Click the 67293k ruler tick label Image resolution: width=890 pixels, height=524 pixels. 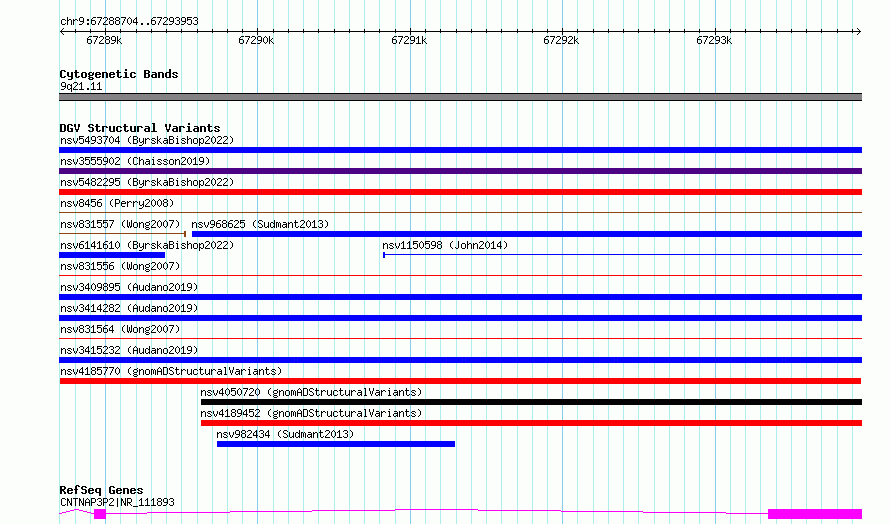pos(714,40)
